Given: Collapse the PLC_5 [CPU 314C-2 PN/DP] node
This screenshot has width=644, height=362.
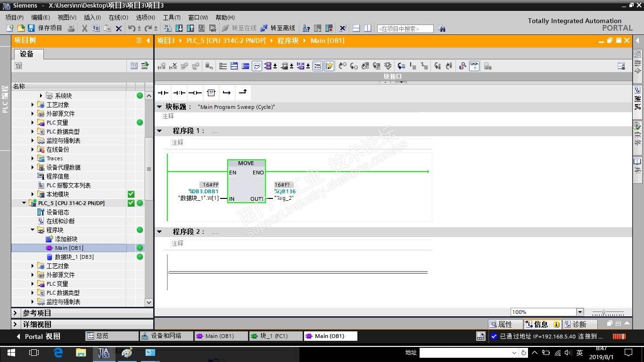Looking at the screenshot, I should pyautogui.click(x=24, y=203).
